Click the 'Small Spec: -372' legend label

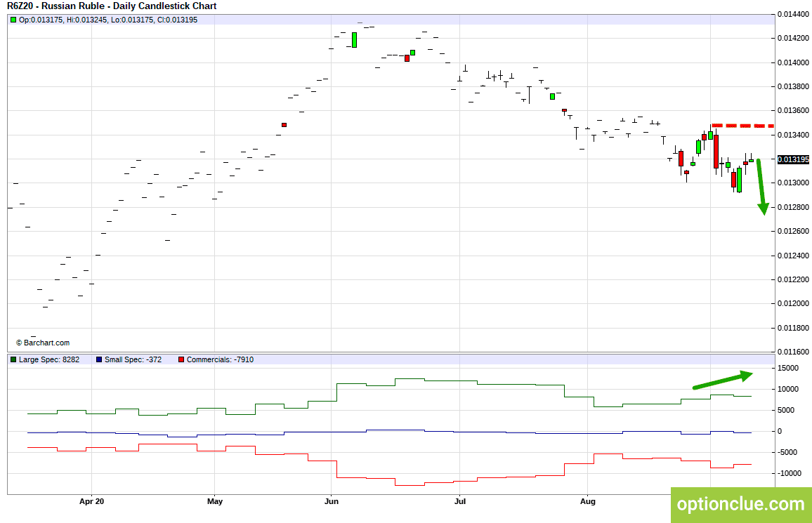pyautogui.click(x=133, y=359)
